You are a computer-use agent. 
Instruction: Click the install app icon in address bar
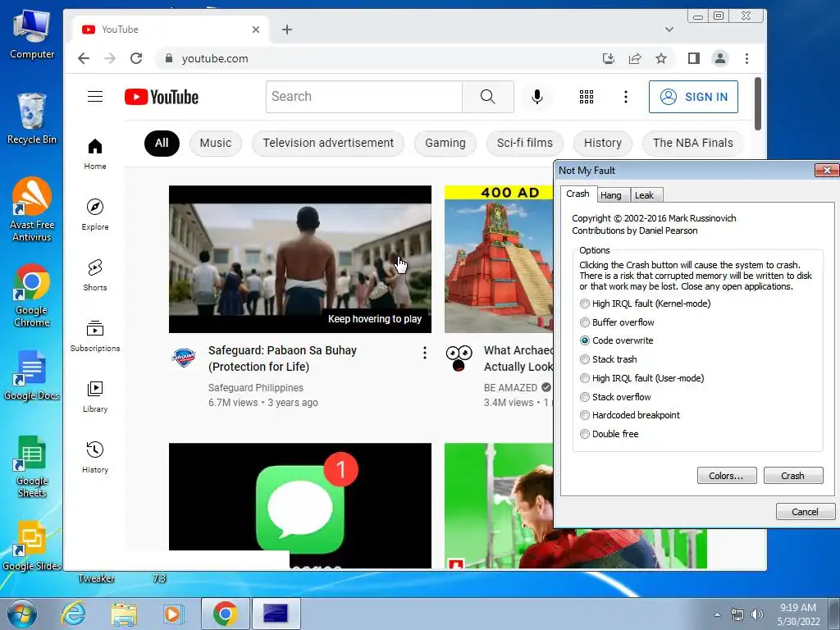[609, 58]
